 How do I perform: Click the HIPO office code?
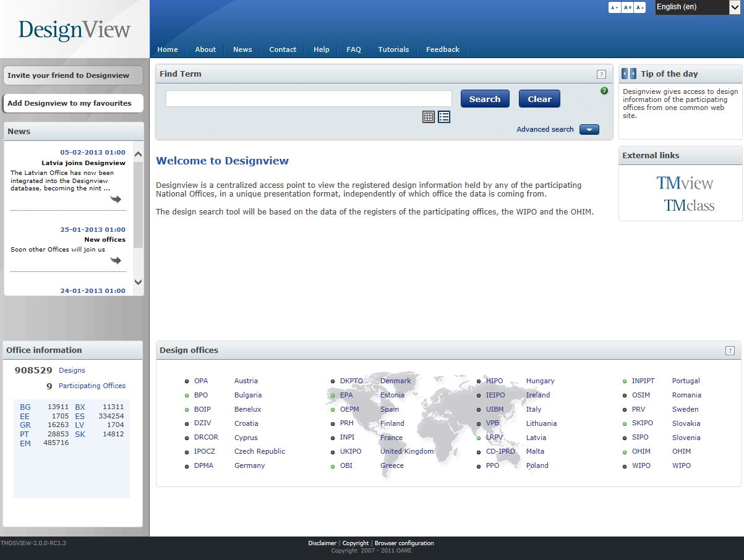coord(494,381)
